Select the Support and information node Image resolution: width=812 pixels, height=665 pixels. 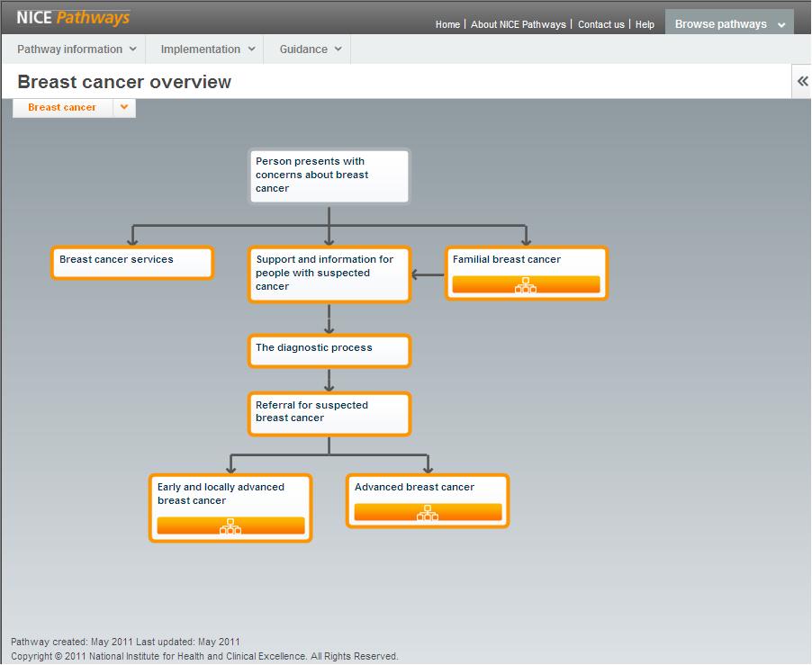click(329, 273)
